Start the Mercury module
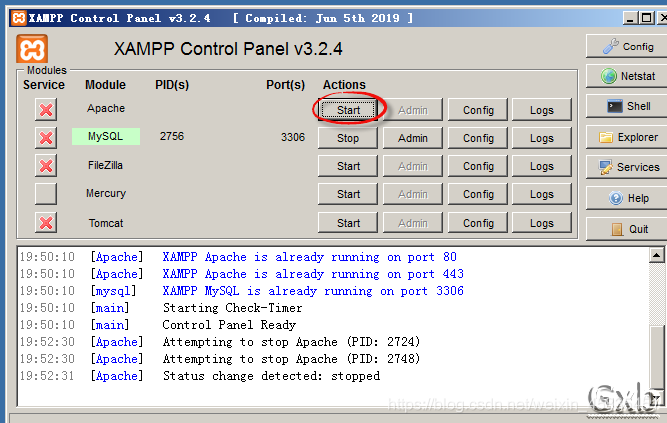667x423 pixels. [x=348, y=194]
